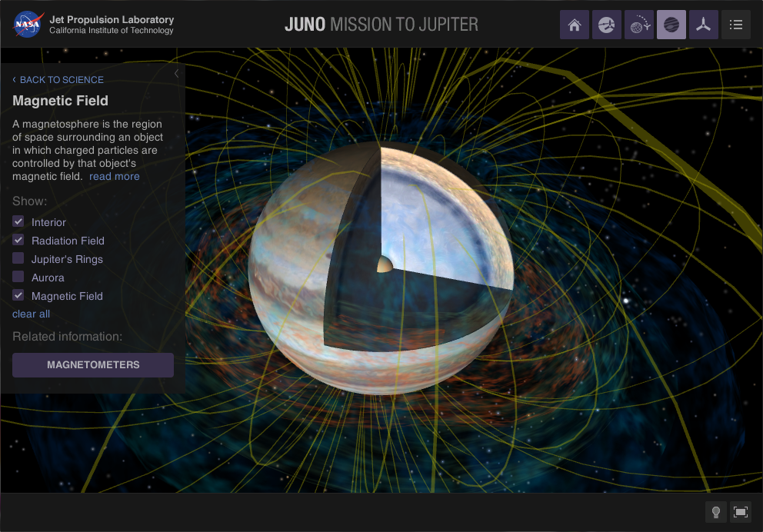Open the read more link
The height and width of the screenshot is (532, 763).
coord(115,177)
